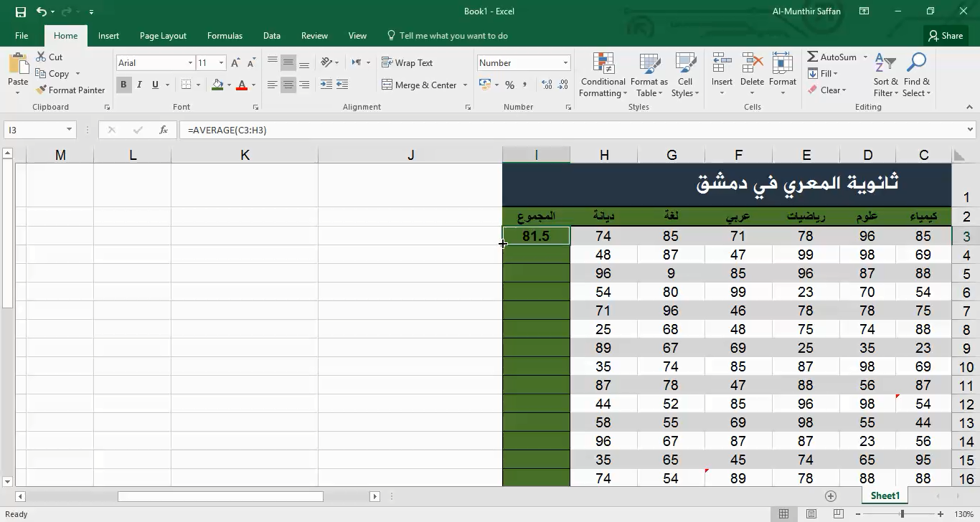The image size is (980, 522).
Task: Click the Share button
Action: coord(945,36)
